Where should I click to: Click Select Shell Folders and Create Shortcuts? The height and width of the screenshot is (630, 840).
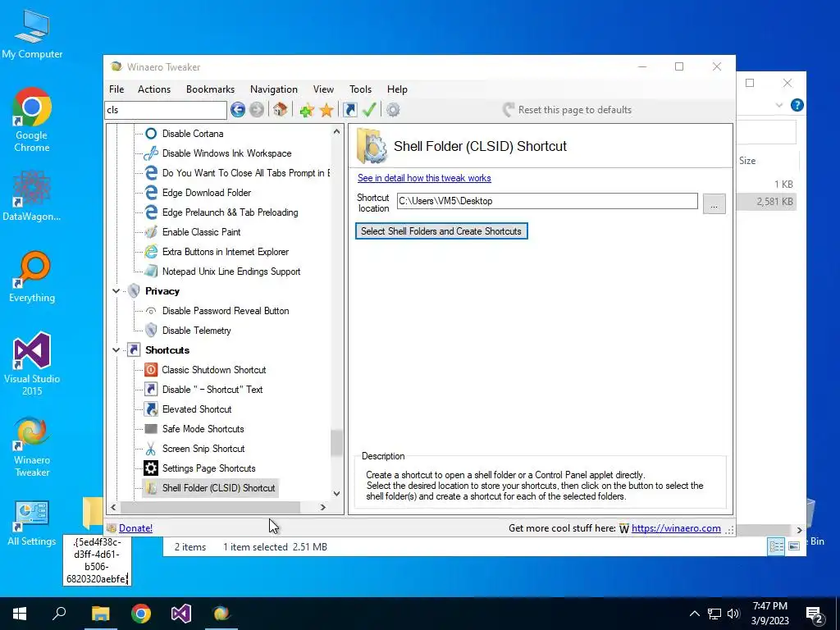point(441,231)
